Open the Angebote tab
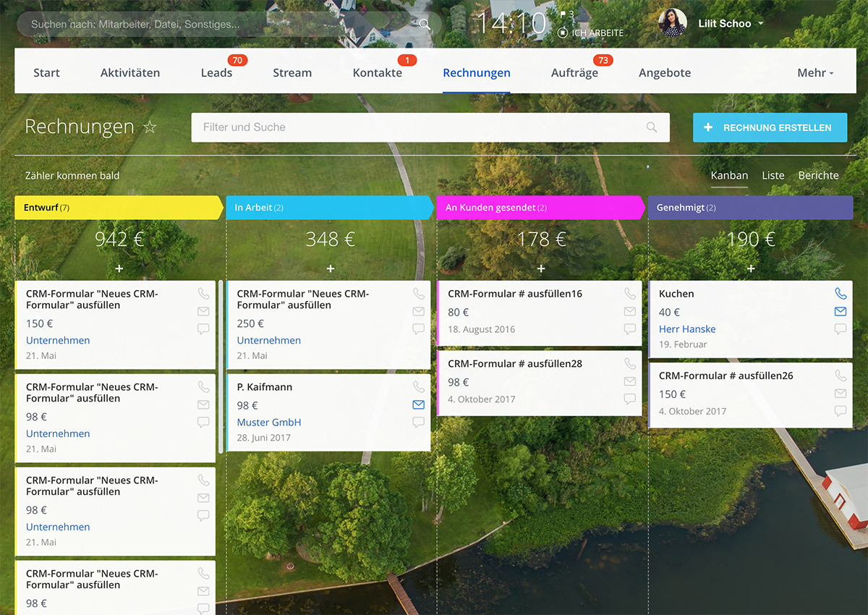 tap(665, 72)
